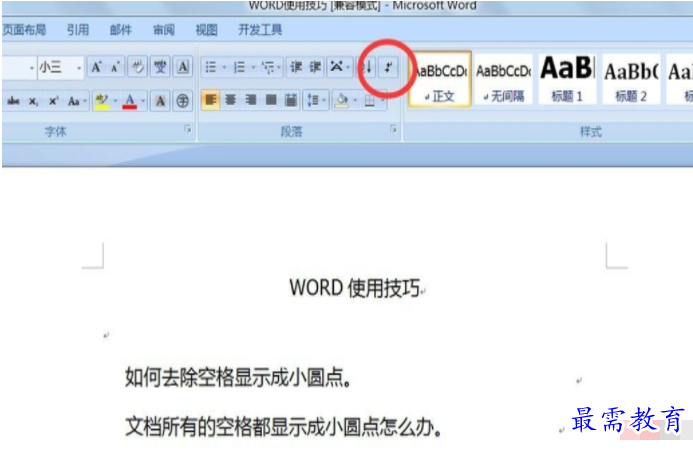Open the 页面布局 ribbon tab
This screenshot has width=693, height=451.
tap(24, 30)
